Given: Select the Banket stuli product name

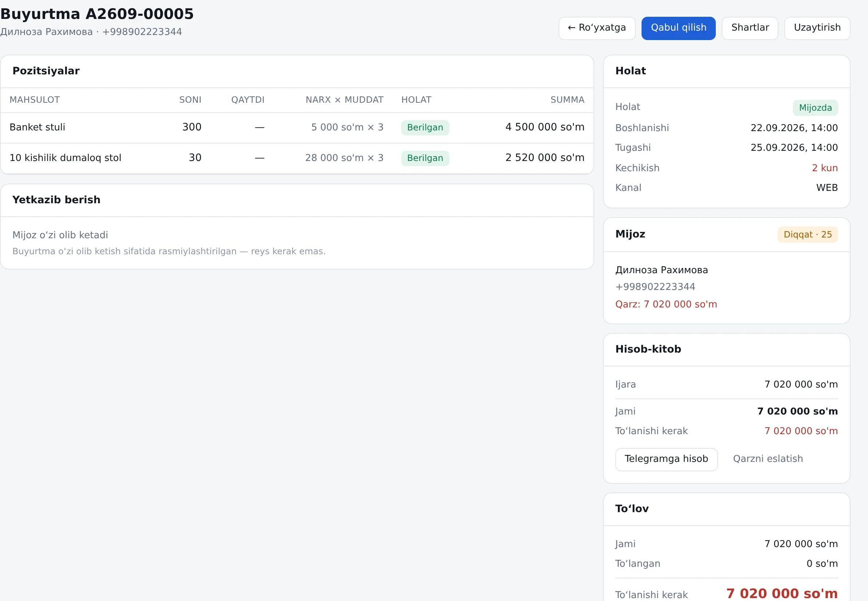Looking at the screenshot, I should [x=37, y=127].
